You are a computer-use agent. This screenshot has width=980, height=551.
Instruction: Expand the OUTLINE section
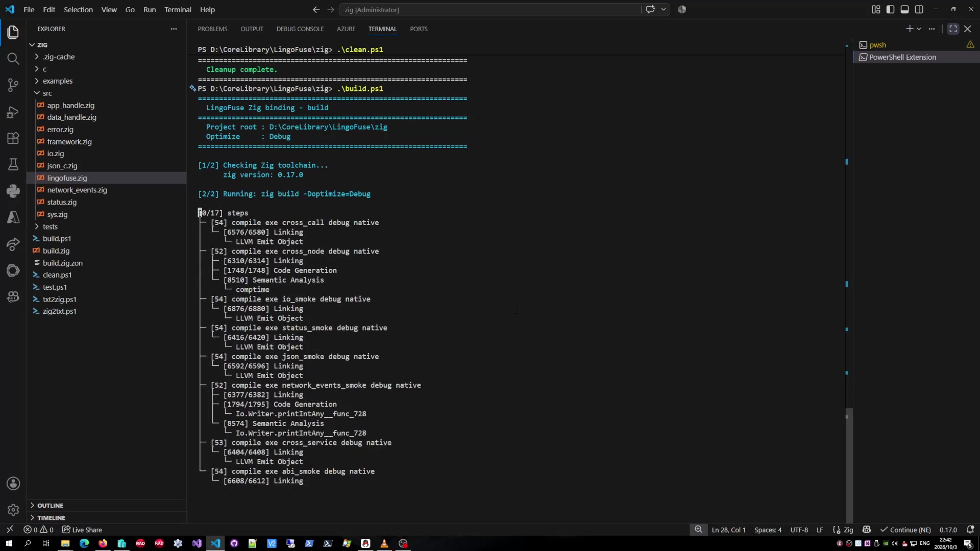coord(106,506)
